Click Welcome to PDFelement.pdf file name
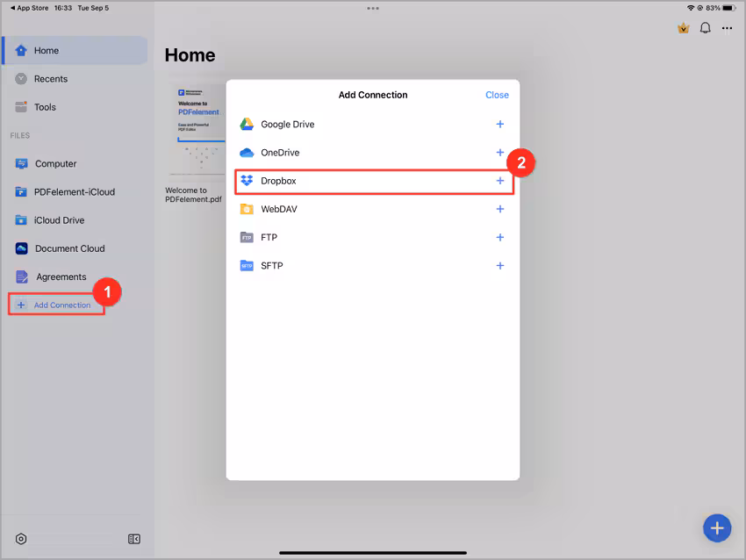 (193, 195)
